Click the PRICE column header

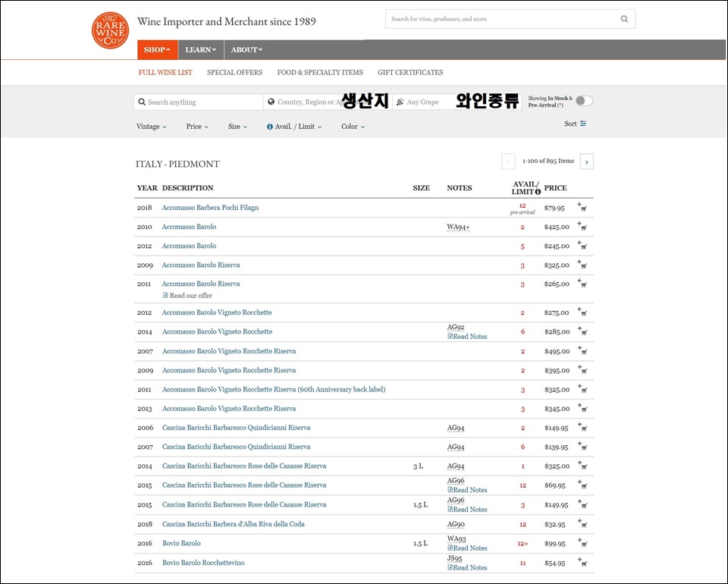(x=555, y=188)
